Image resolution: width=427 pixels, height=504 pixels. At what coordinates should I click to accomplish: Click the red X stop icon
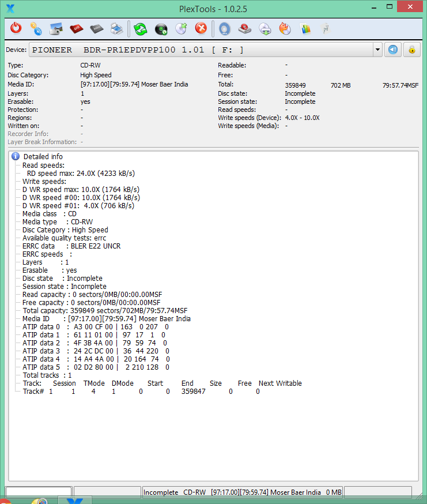pyautogui.click(x=201, y=28)
